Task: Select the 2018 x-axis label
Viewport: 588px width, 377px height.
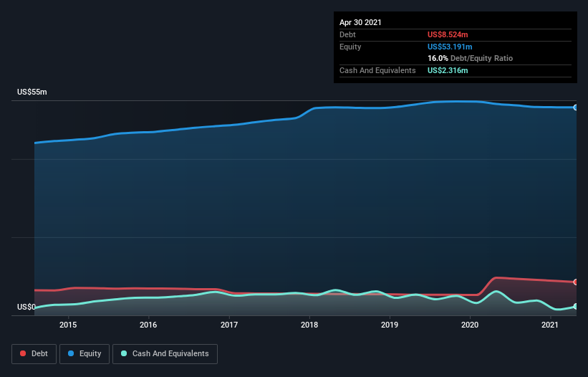Action: [309, 325]
